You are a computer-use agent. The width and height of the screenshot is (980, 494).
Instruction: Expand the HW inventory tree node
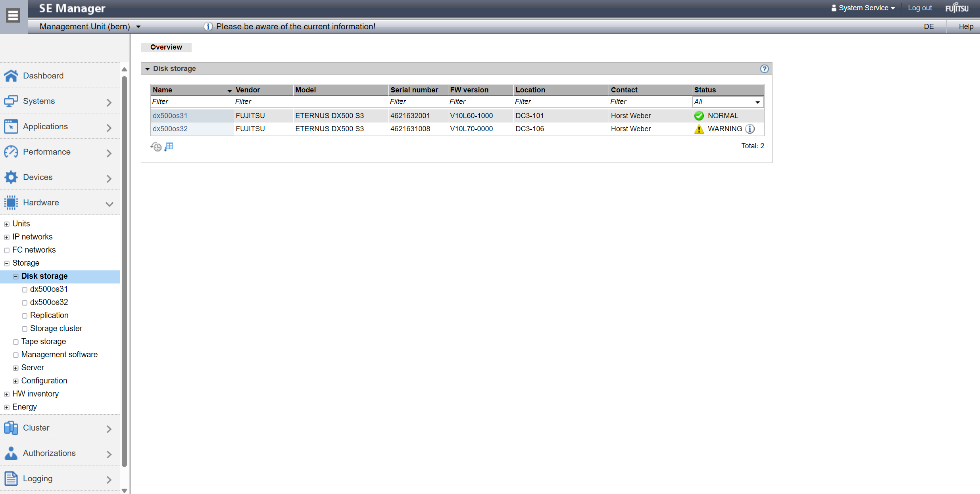7,394
